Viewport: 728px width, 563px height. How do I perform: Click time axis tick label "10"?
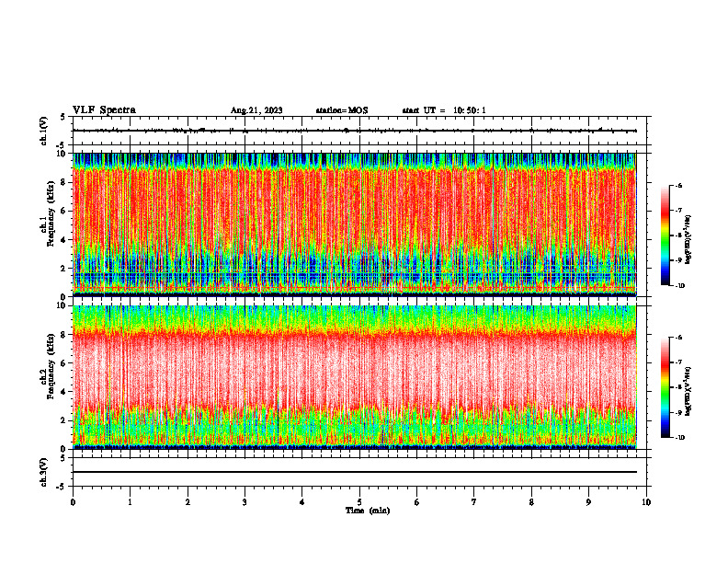[646, 502]
